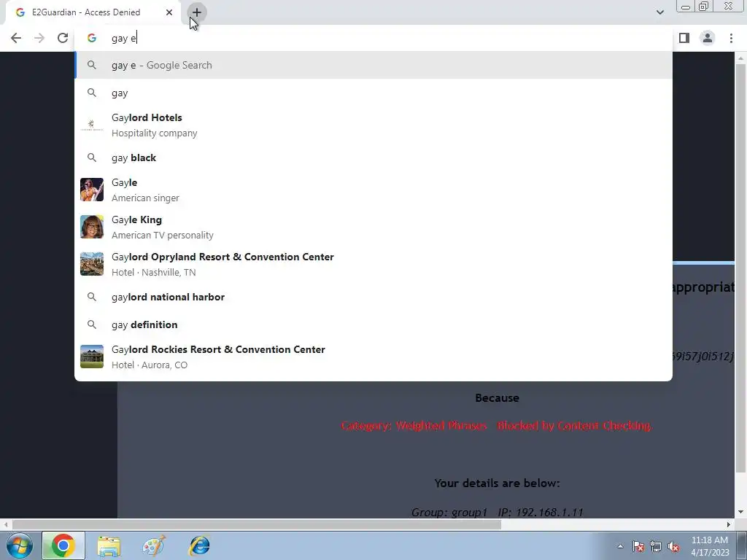Image resolution: width=747 pixels, height=560 pixels.
Task: Click the Google icon in the address bar
Action: 92,38
